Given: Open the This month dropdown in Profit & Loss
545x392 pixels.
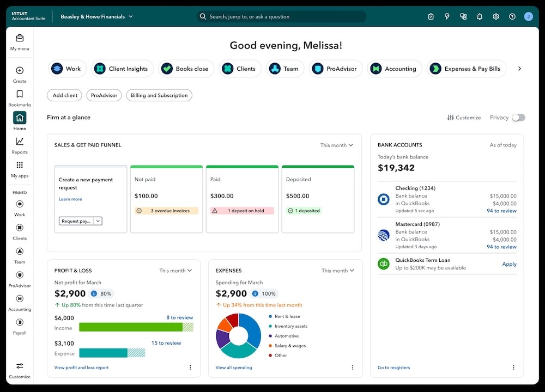Looking at the screenshot, I should tap(175, 271).
